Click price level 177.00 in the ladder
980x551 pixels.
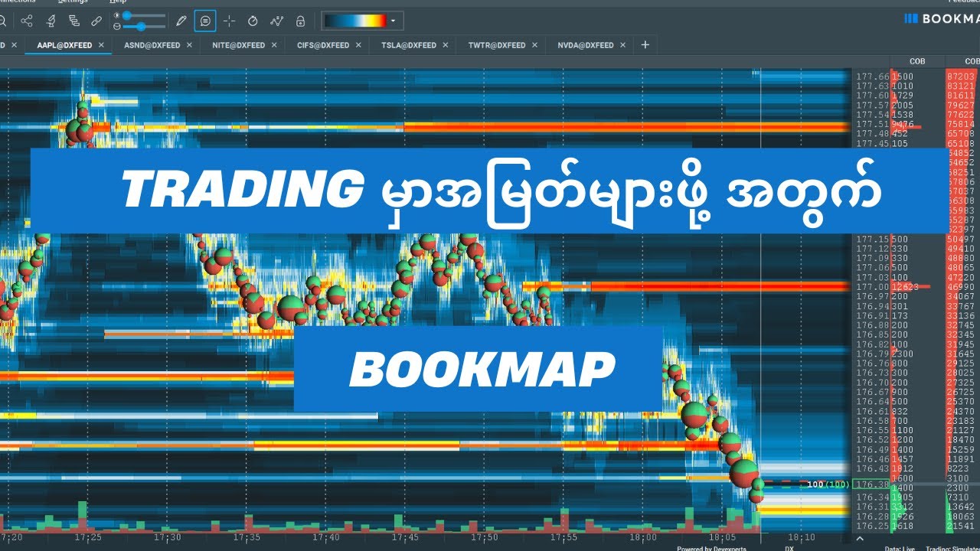click(x=872, y=286)
